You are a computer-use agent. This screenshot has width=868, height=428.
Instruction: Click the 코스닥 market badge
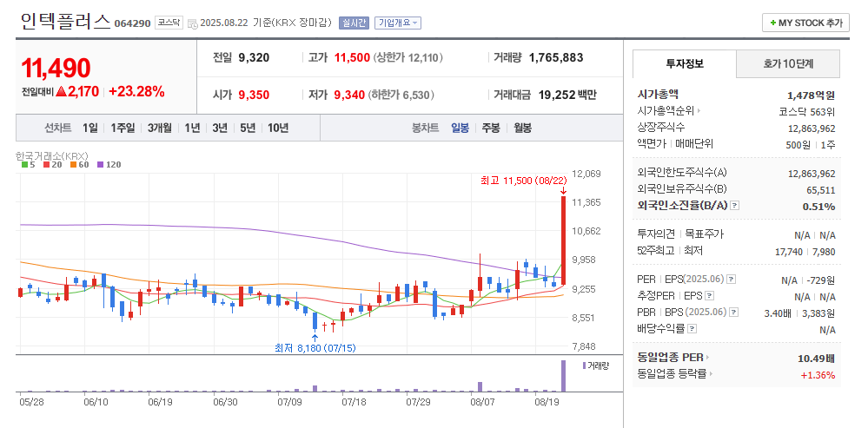169,23
